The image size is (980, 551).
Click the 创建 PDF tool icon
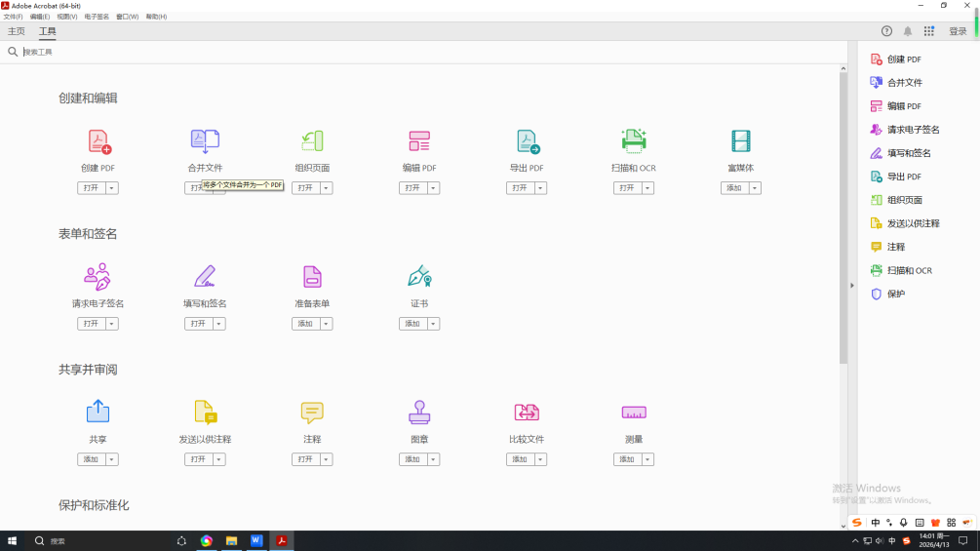click(99, 142)
